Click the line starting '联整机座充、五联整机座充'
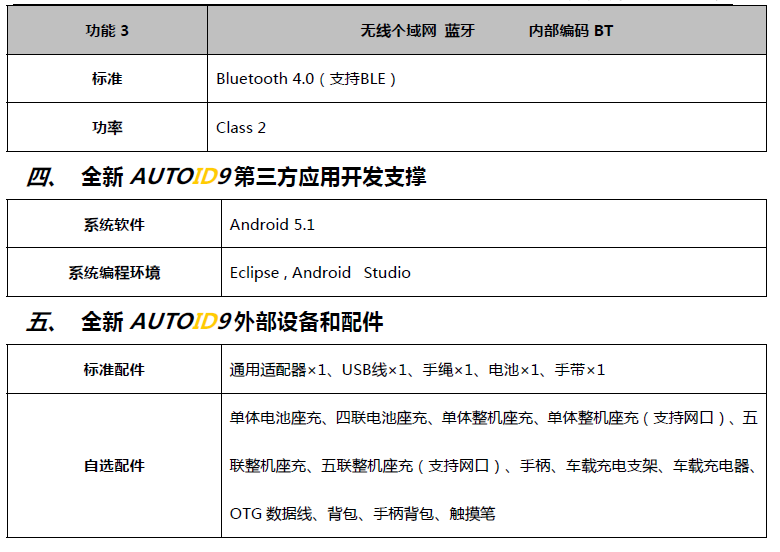The height and width of the screenshot is (552, 780). (493, 466)
